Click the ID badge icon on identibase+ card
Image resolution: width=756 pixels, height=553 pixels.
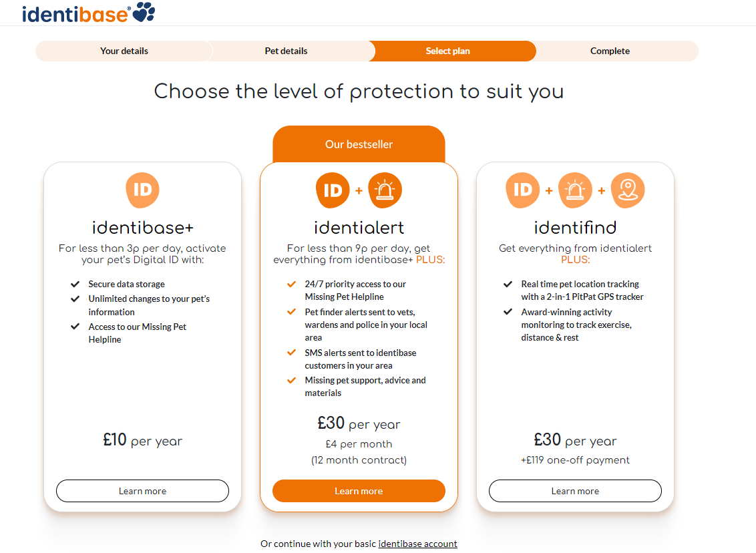(x=142, y=190)
